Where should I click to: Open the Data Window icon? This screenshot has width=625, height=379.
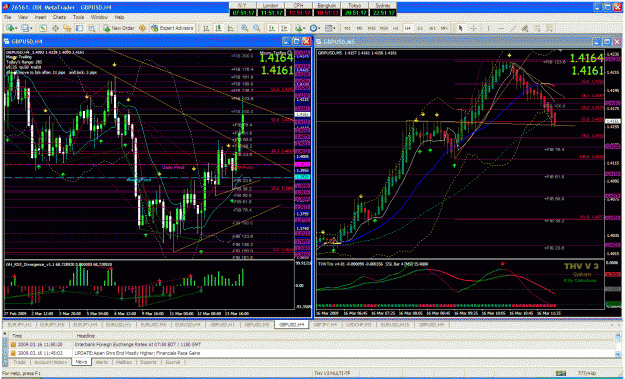click(55, 28)
